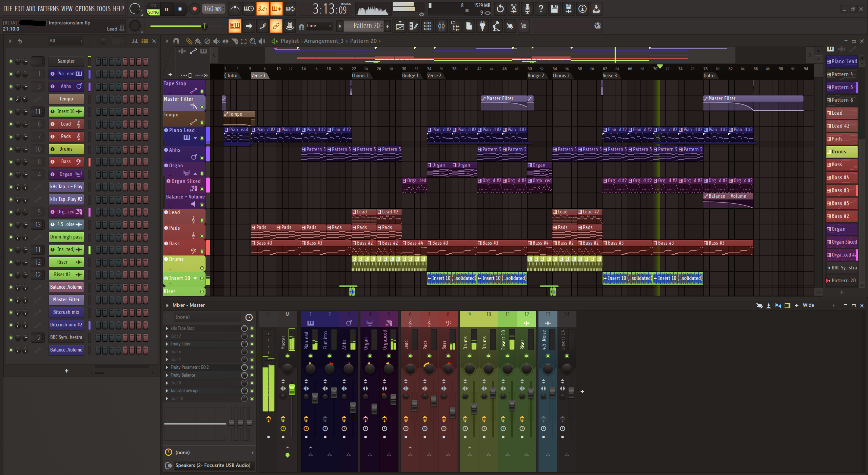Open channel rack graph editor bars icon

pyautogui.click(x=135, y=41)
